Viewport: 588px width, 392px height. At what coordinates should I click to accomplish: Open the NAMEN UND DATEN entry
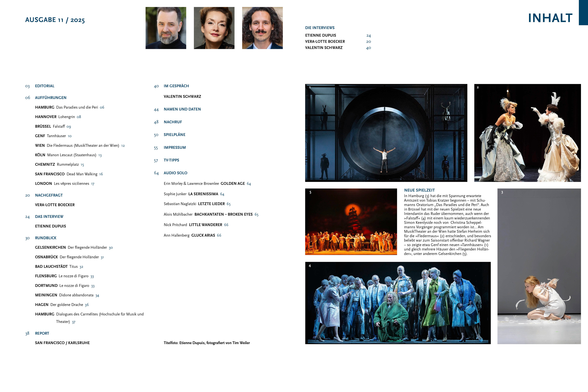(x=182, y=109)
